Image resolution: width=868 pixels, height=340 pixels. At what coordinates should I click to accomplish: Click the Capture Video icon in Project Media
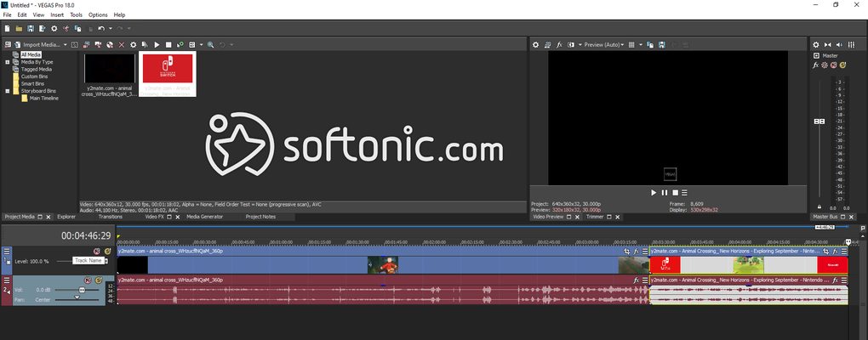(x=98, y=45)
